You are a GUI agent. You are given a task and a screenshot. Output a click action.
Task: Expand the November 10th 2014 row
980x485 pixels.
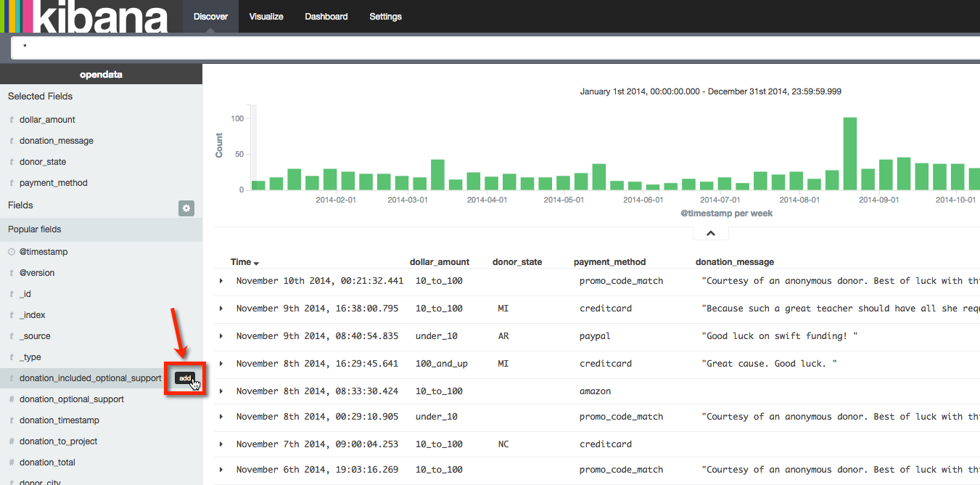(221, 281)
